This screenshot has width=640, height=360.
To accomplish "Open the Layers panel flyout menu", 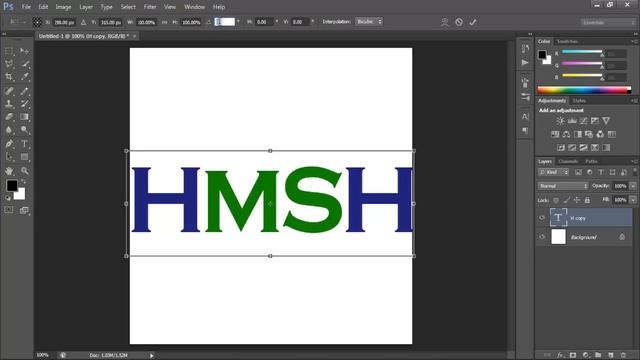I will click(634, 161).
